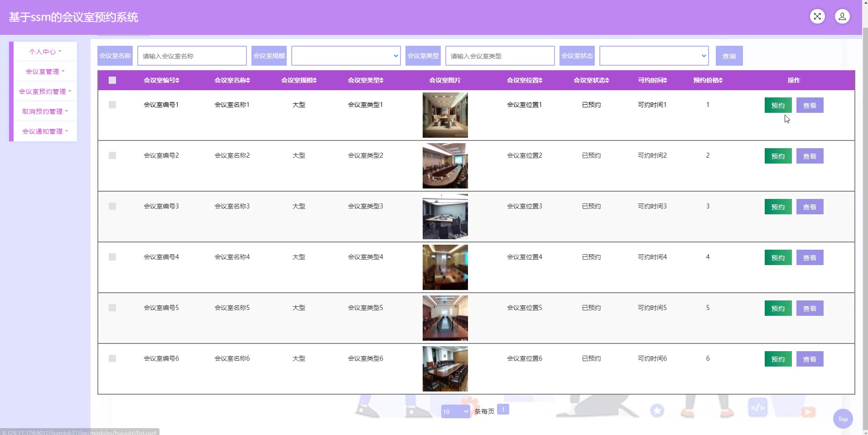The height and width of the screenshot is (435, 868).
Task: Check the row checkbox for 会议室编号6
Action: [x=112, y=358]
